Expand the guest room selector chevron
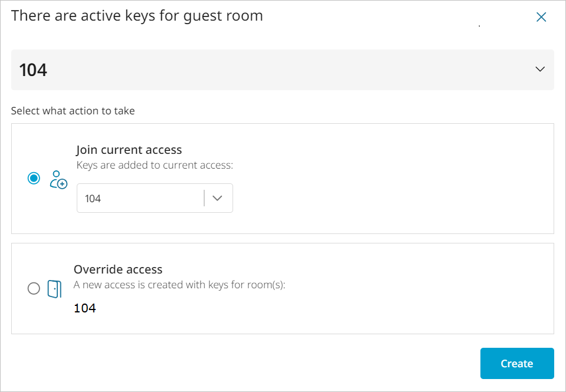 coord(539,70)
